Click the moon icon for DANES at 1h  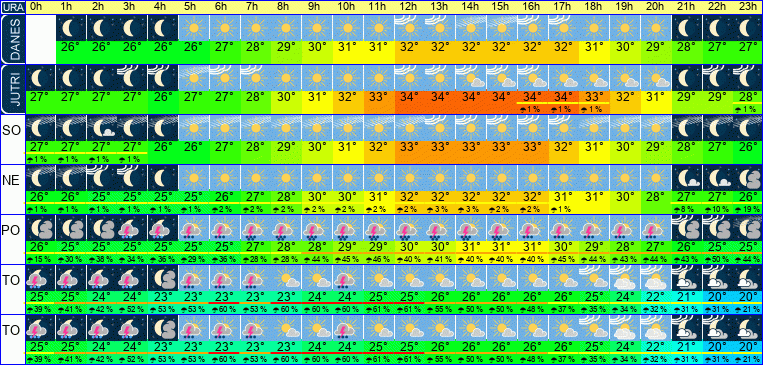click(71, 28)
